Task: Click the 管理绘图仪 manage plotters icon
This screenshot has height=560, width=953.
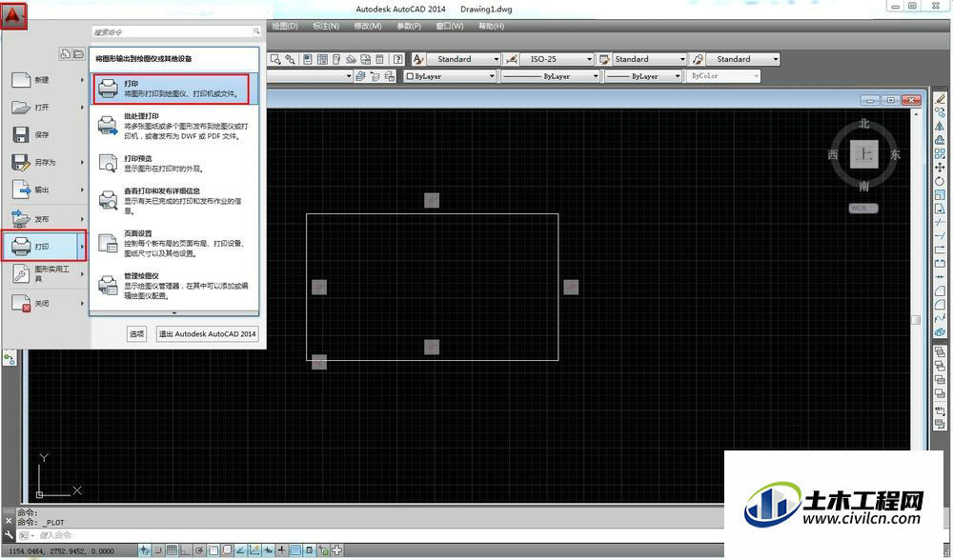Action: tap(109, 286)
